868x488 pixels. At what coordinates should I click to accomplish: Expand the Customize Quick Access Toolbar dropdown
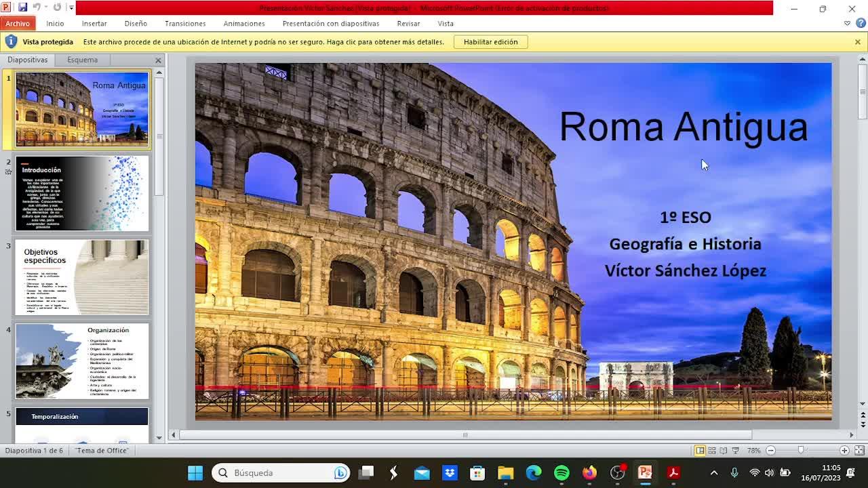71,8
